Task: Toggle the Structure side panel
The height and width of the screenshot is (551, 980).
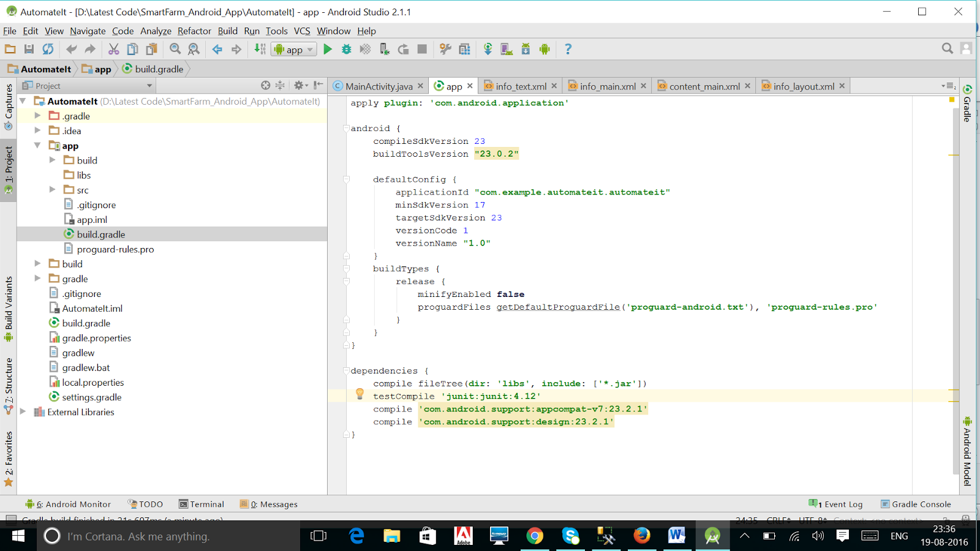Action: pos(9,386)
